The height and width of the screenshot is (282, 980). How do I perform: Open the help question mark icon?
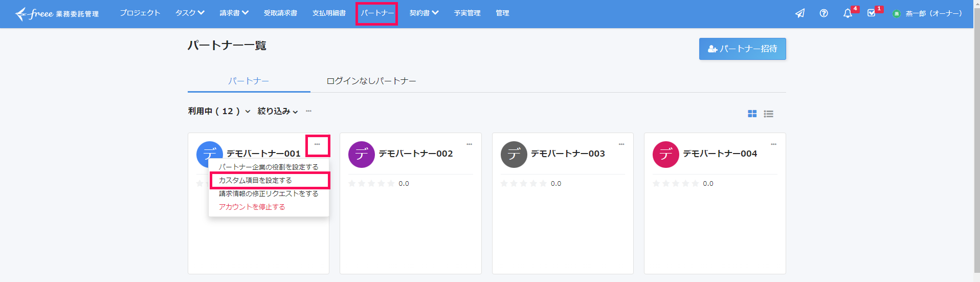coord(823,13)
